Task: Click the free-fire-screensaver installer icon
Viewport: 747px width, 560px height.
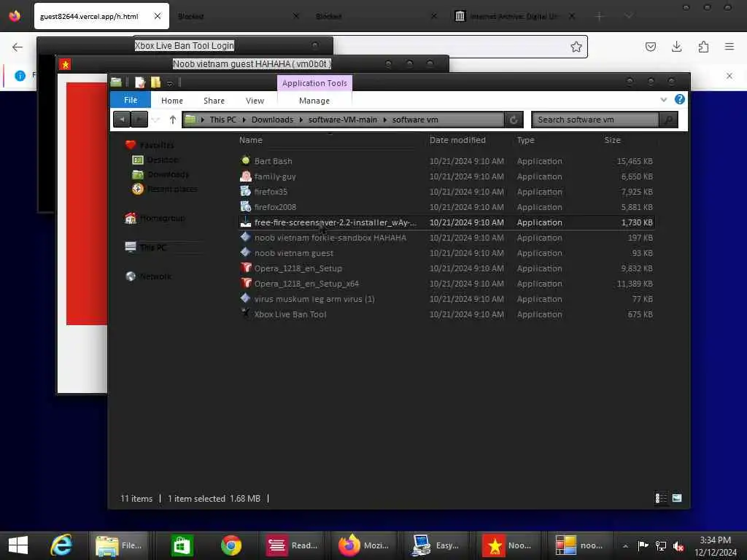Action: (245, 222)
